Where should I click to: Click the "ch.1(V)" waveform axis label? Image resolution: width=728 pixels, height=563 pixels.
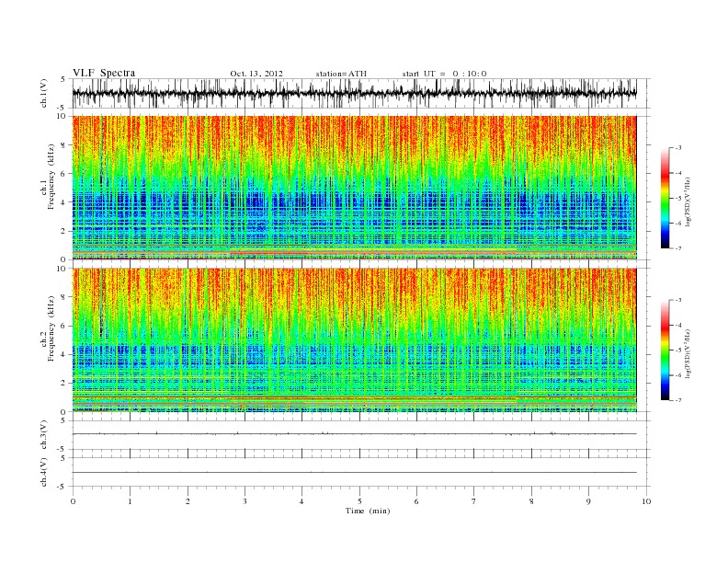point(44,93)
